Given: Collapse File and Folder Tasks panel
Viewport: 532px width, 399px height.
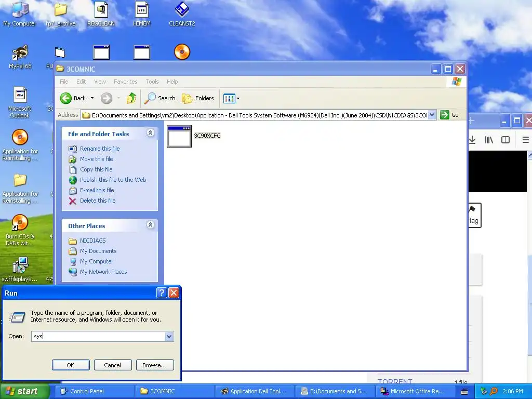Looking at the screenshot, I should pos(150,133).
